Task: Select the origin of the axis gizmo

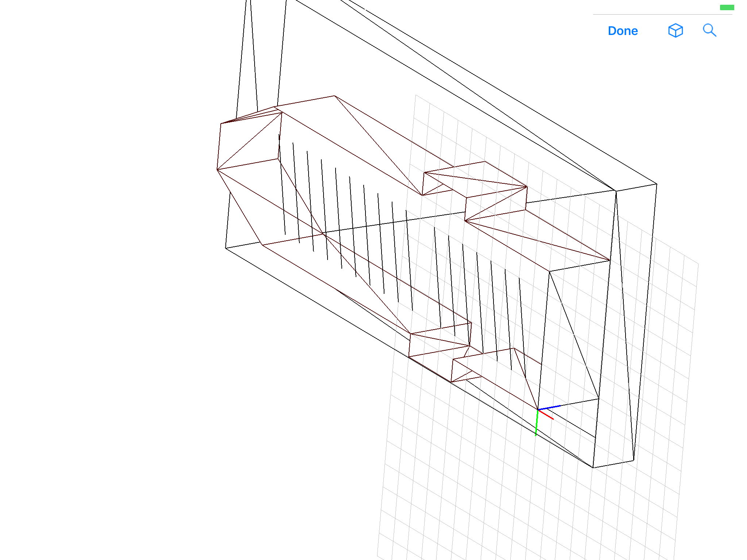Action: 538,410
